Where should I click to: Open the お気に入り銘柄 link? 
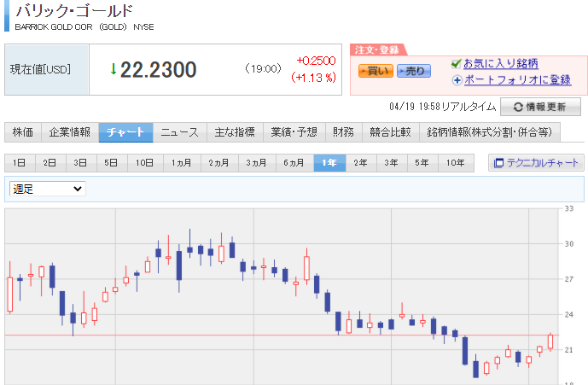pyautogui.click(x=501, y=64)
